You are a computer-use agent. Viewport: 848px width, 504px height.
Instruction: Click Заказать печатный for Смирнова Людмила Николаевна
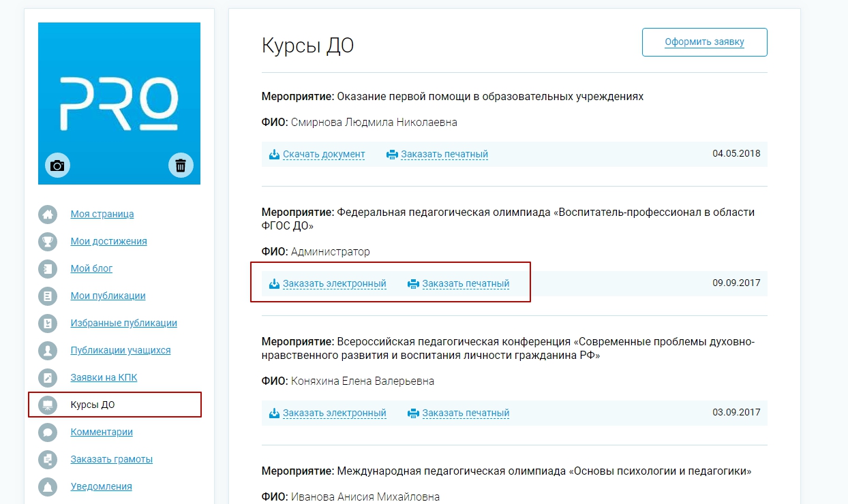444,154
